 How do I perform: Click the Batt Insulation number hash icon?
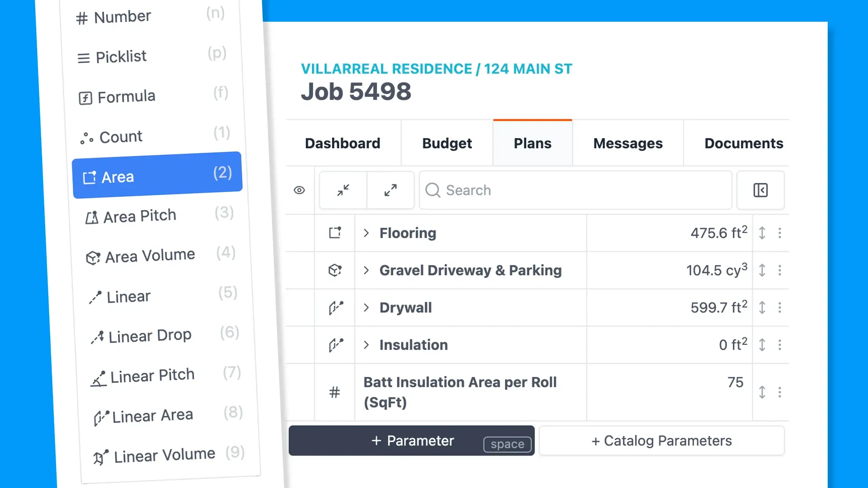(x=335, y=392)
